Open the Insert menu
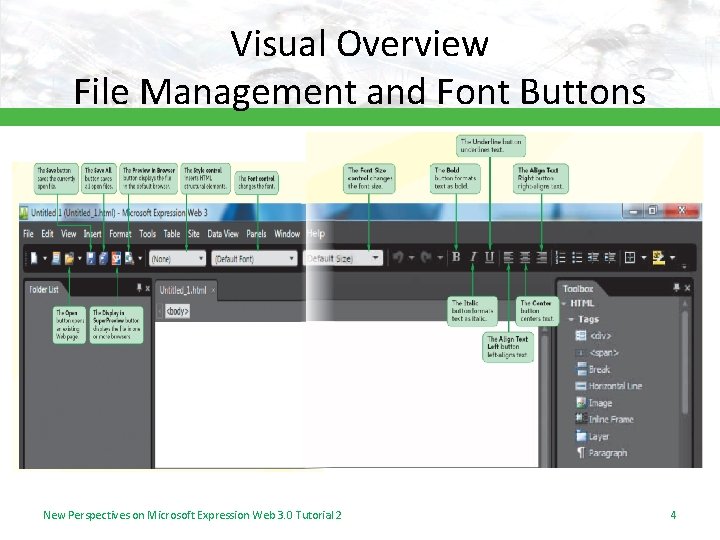The width and height of the screenshot is (720, 540). 92,234
